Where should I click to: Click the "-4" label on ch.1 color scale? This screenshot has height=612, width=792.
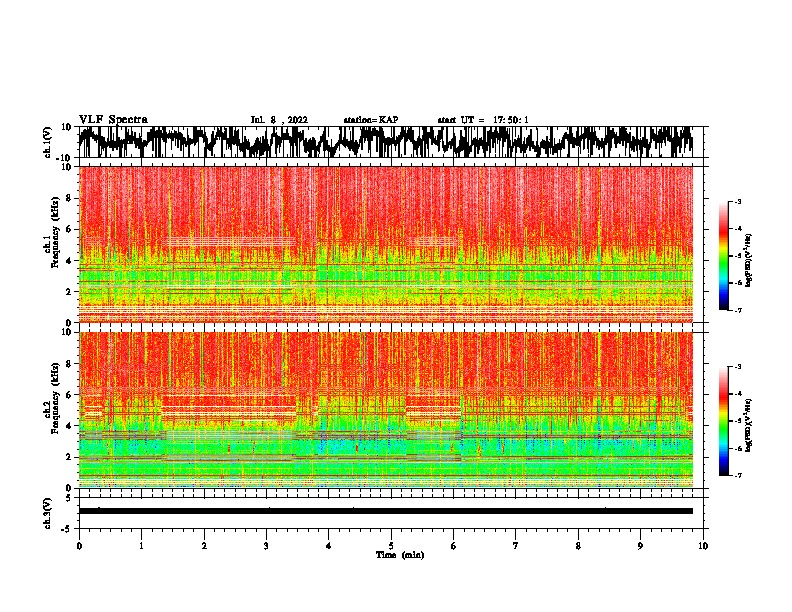click(738, 229)
